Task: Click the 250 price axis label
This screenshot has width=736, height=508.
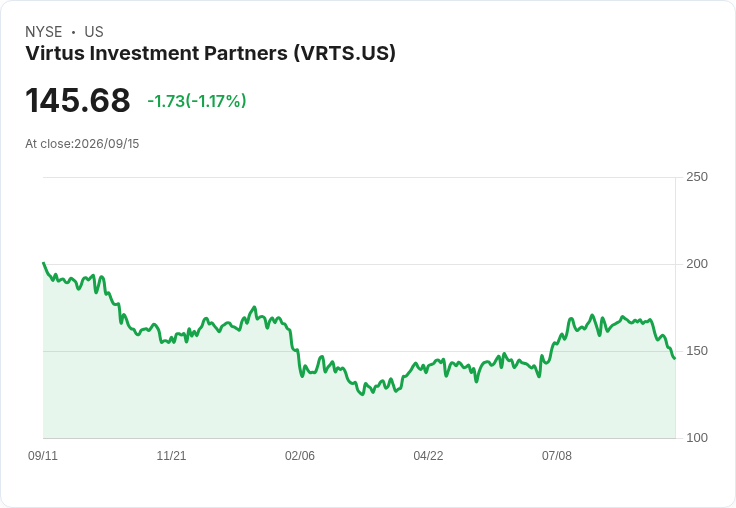Action: (x=697, y=177)
